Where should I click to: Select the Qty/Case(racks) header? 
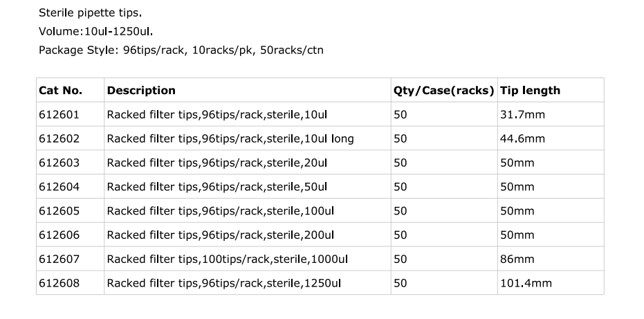click(x=443, y=91)
